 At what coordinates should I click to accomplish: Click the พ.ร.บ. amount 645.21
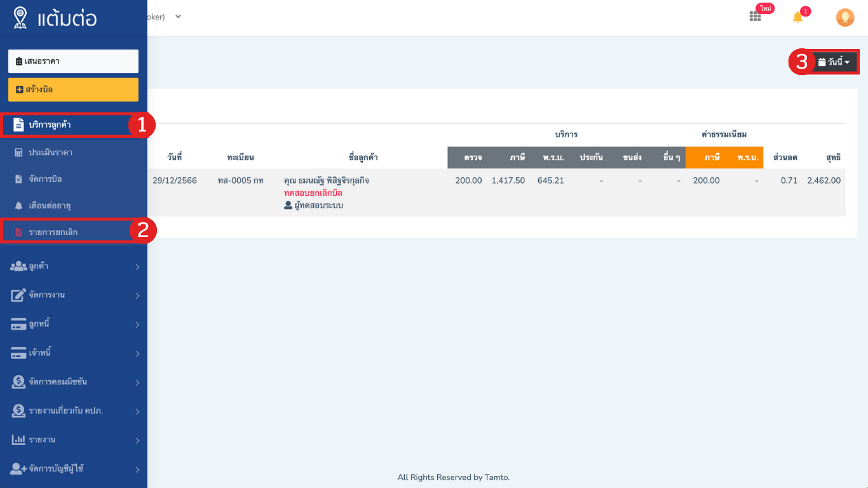tap(551, 180)
